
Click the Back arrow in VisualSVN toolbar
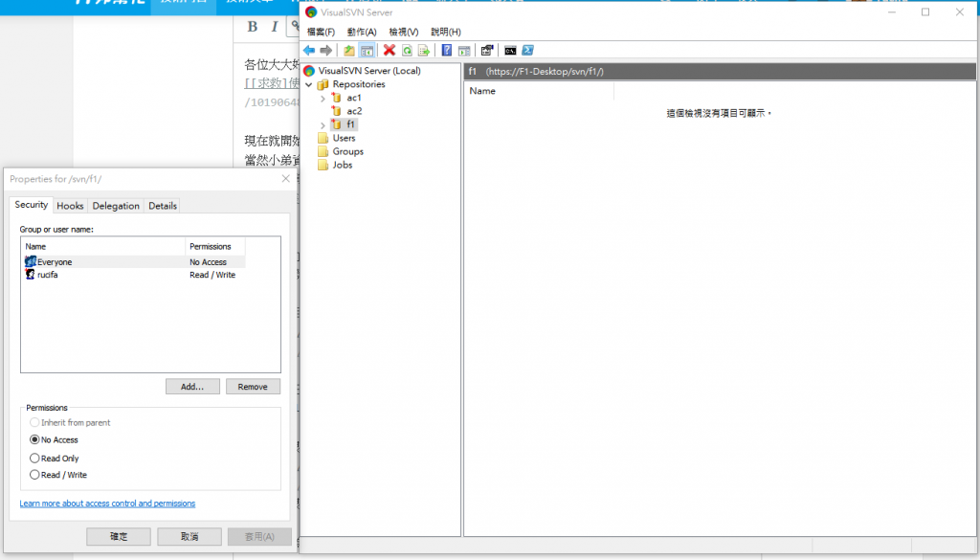click(309, 51)
